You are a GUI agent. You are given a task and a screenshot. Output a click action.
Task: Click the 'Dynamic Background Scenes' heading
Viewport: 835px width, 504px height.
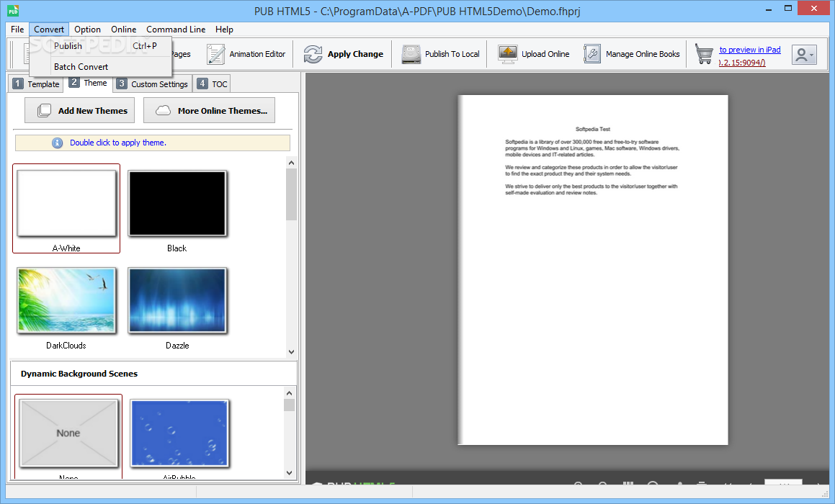(x=79, y=374)
